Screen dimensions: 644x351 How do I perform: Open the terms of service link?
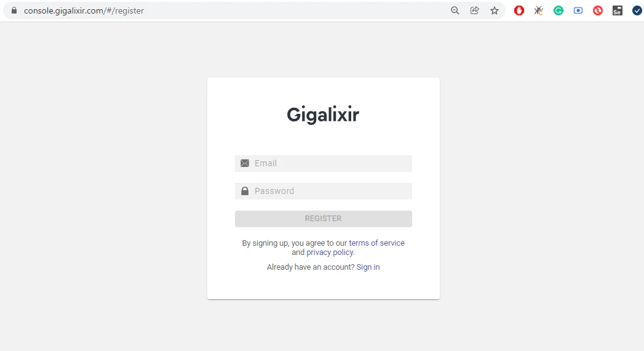click(376, 243)
